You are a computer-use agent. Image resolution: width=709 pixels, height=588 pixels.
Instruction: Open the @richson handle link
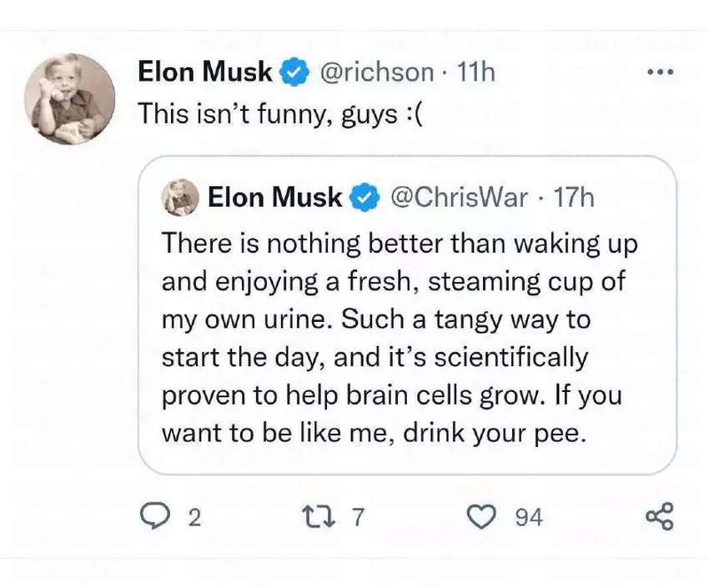[376, 73]
